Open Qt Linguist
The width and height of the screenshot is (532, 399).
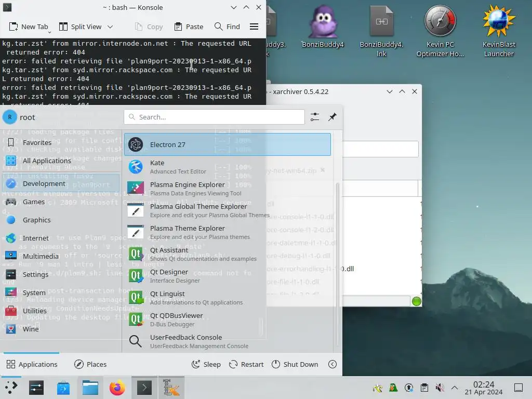point(228,298)
